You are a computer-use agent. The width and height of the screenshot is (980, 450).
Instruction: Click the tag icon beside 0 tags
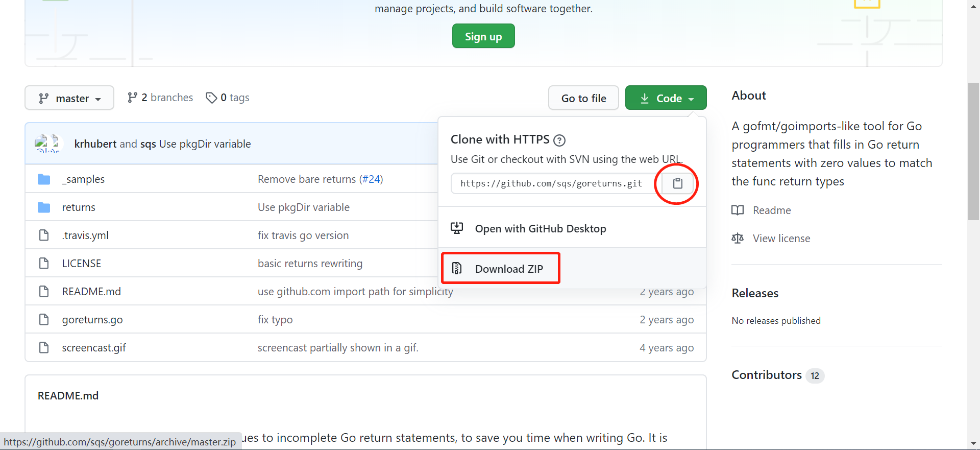click(x=211, y=98)
